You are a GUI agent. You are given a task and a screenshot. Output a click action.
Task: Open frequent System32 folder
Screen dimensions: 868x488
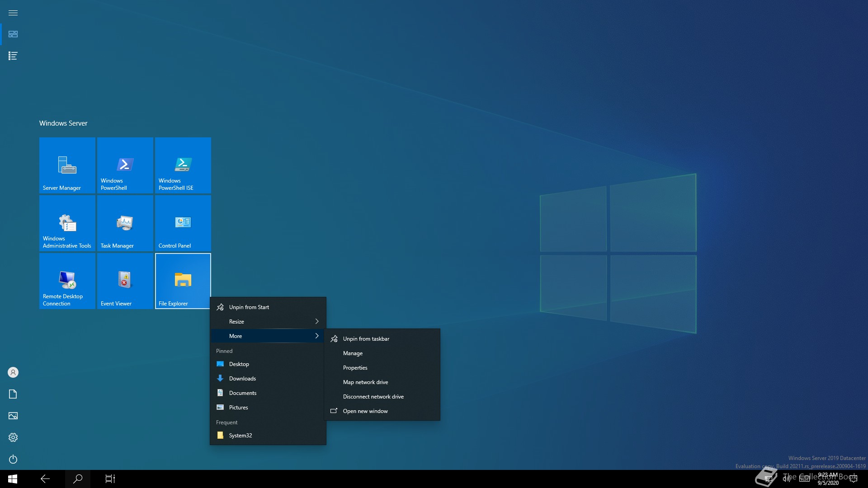268,436
